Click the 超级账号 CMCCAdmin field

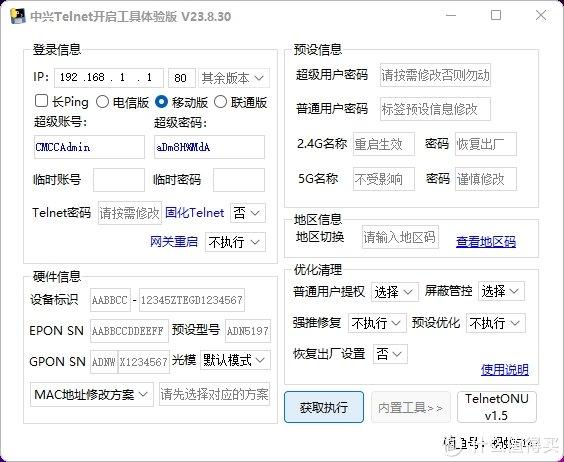point(89,147)
